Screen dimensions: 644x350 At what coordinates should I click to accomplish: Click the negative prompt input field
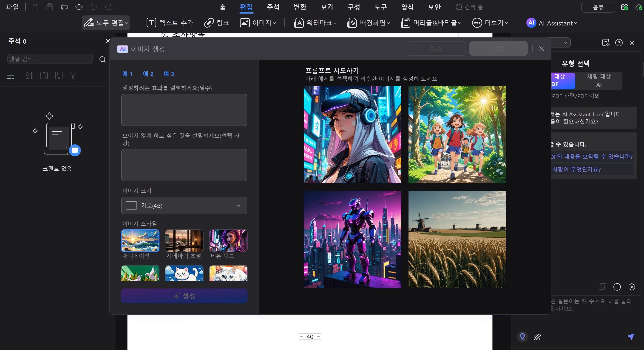184,165
